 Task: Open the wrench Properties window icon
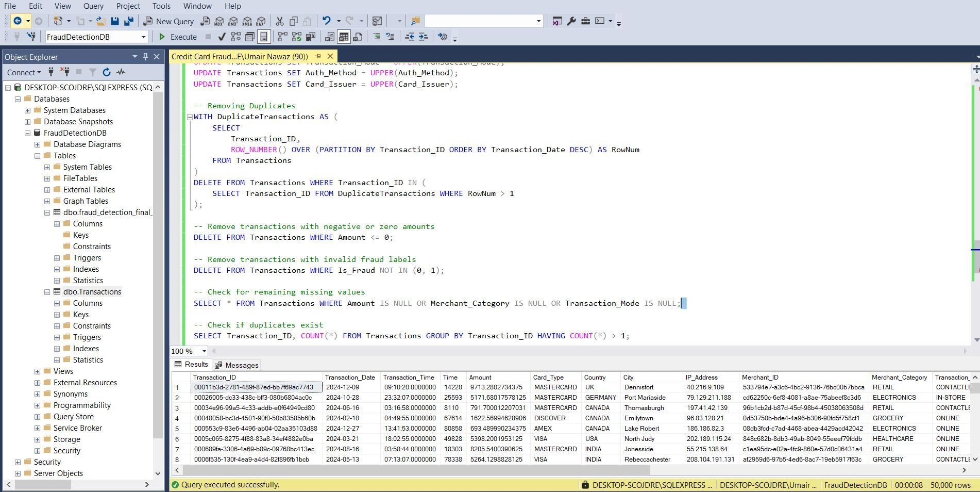pos(571,21)
